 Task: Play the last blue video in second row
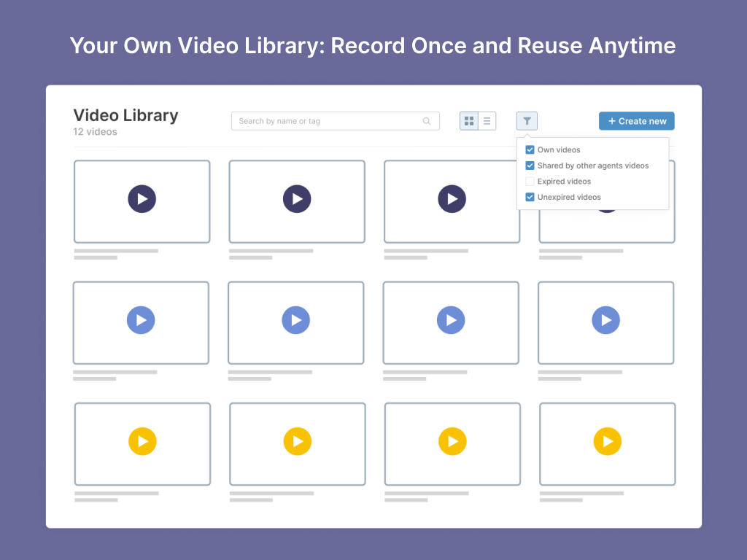pyautogui.click(x=605, y=320)
